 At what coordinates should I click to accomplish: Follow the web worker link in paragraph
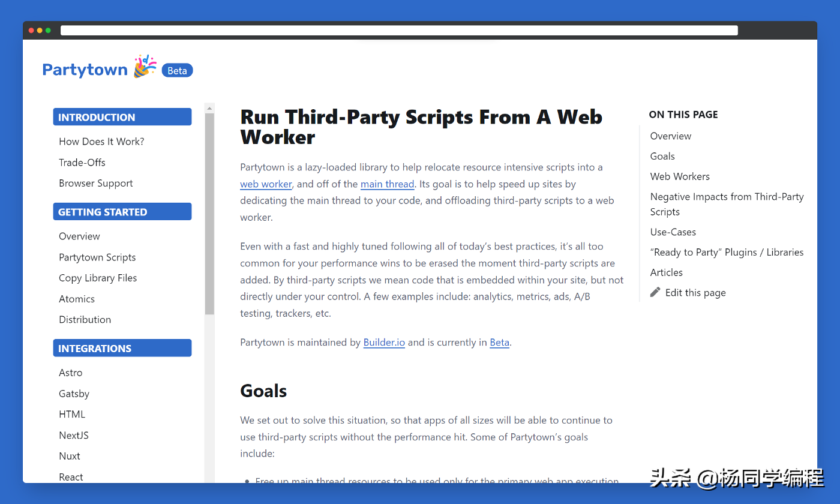(x=266, y=184)
